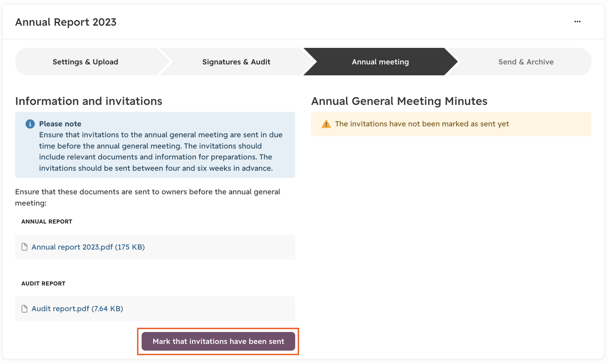Click the Please note heading text

tap(60, 124)
